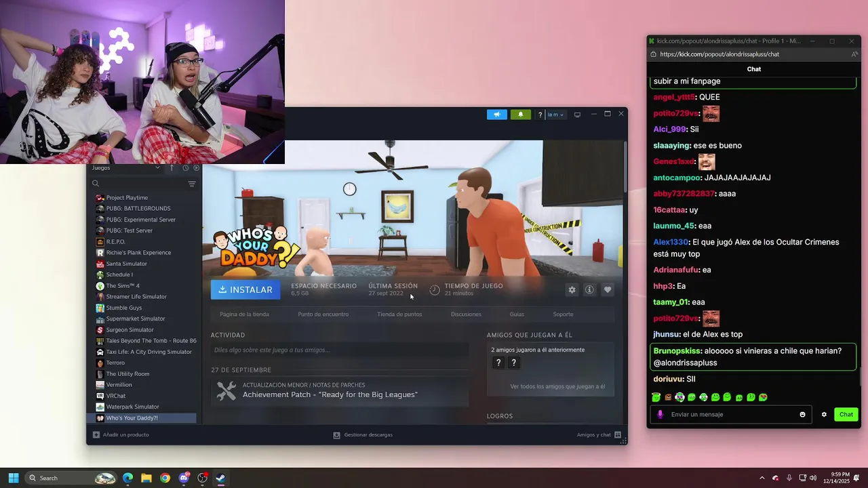Expand the Juegos library filter dropdown

pos(126,168)
